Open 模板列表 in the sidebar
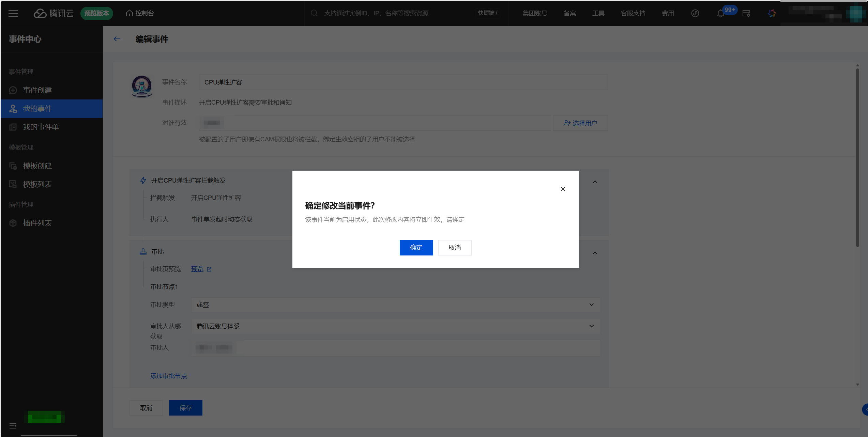The width and height of the screenshot is (868, 437). pyautogui.click(x=37, y=184)
